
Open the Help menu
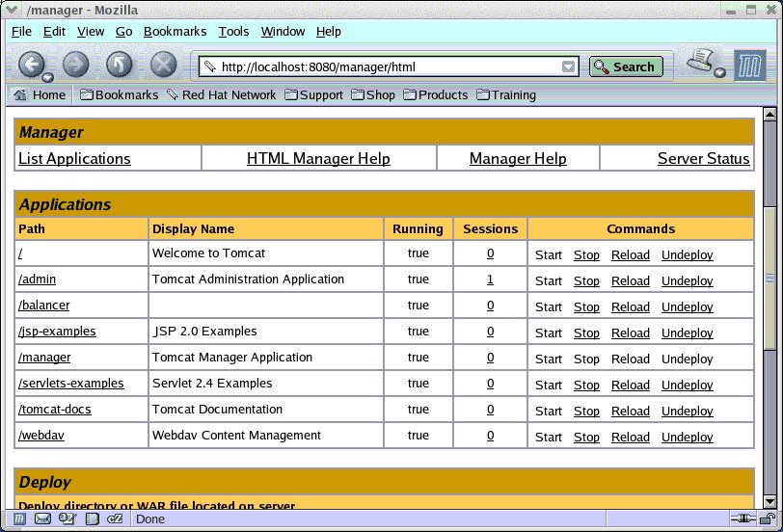pyautogui.click(x=328, y=32)
